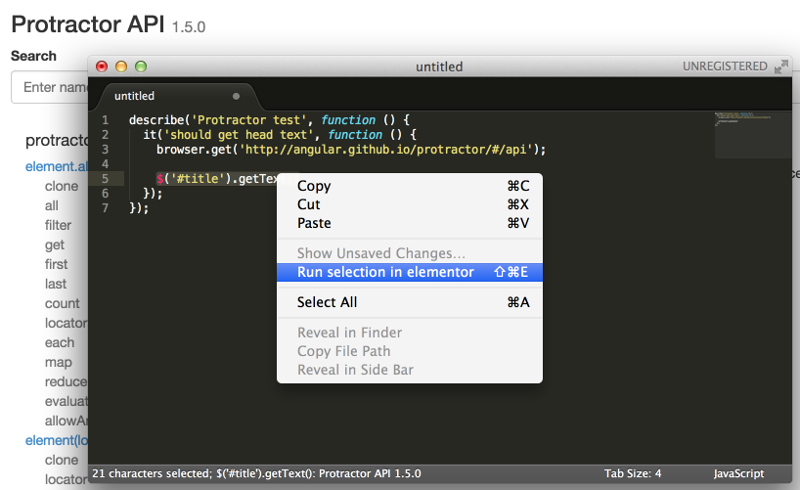Open the element.all link in sidebar
Image resolution: width=800 pixels, height=490 pixels.
(x=56, y=166)
